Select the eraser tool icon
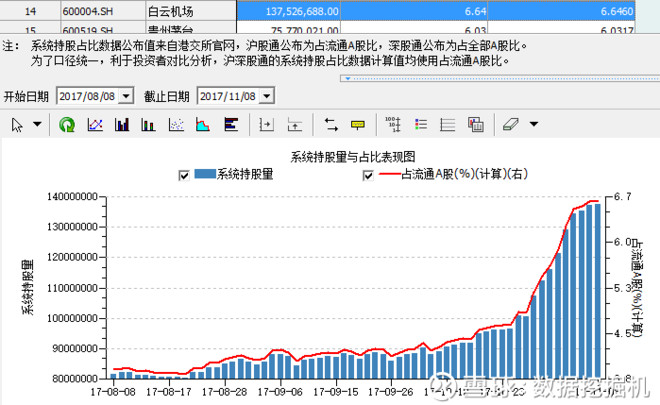Viewport: 660px width, 405px height. pos(511,125)
